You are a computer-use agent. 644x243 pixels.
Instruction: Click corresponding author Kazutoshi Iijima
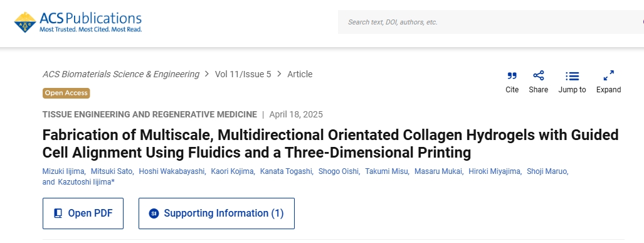click(85, 182)
